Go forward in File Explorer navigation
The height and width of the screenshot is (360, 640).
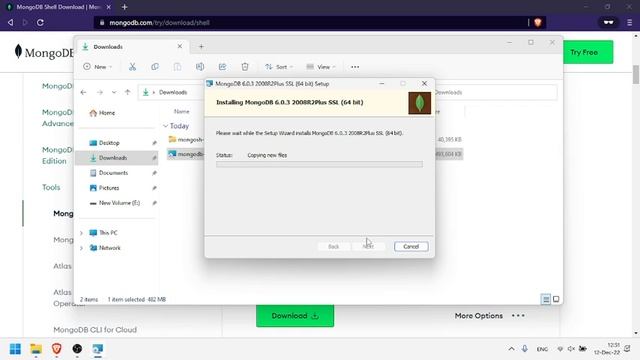point(100,93)
